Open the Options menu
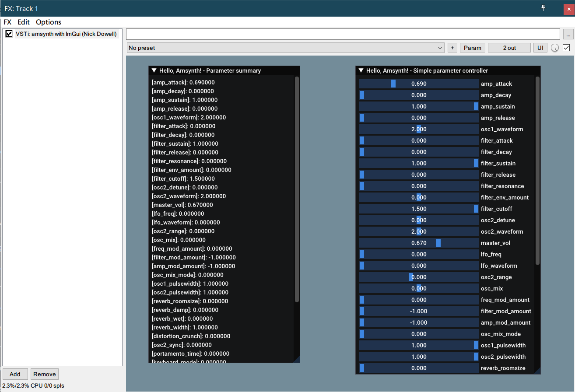This screenshot has width=575, height=392. pos(49,22)
